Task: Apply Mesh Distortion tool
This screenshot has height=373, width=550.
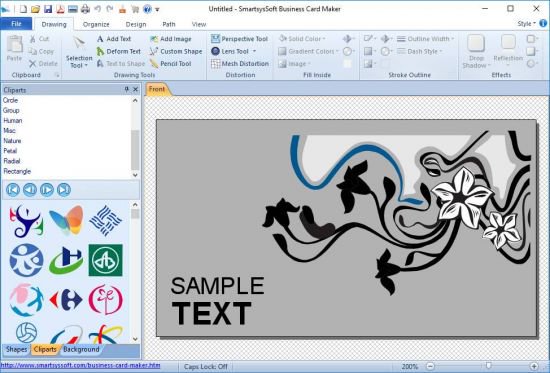Action: tap(240, 64)
